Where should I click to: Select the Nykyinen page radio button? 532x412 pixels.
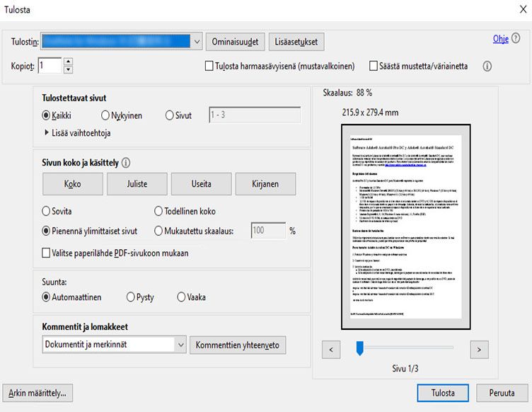pos(105,115)
